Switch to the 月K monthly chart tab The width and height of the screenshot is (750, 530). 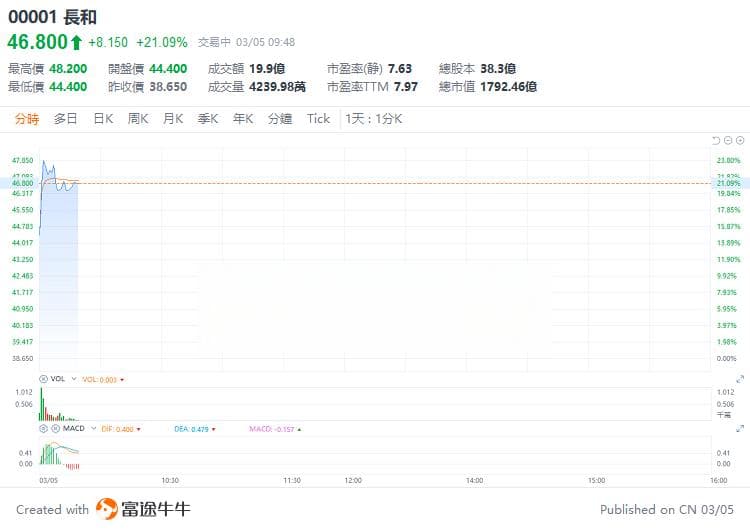173,119
